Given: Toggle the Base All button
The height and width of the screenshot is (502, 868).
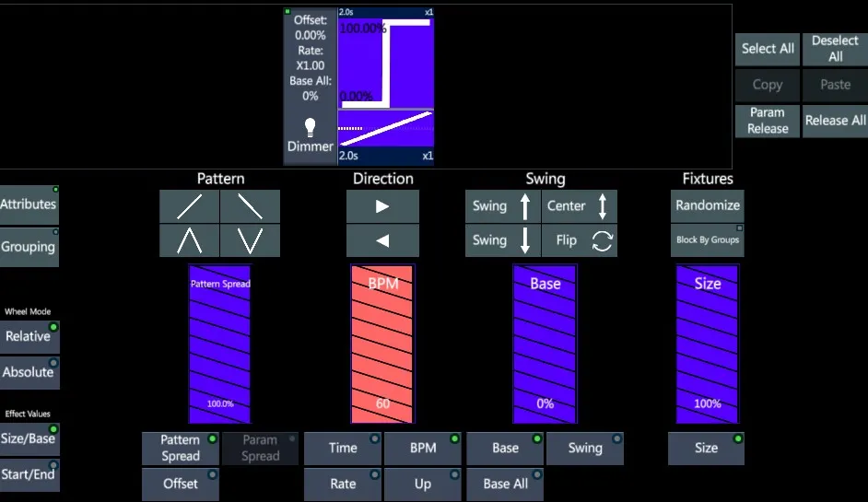Looking at the screenshot, I should (x=505, y=484).
